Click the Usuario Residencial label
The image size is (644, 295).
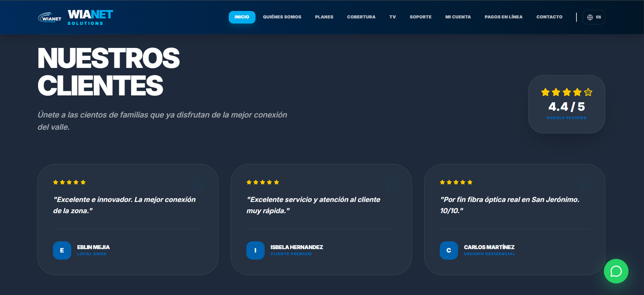[489, 254]
